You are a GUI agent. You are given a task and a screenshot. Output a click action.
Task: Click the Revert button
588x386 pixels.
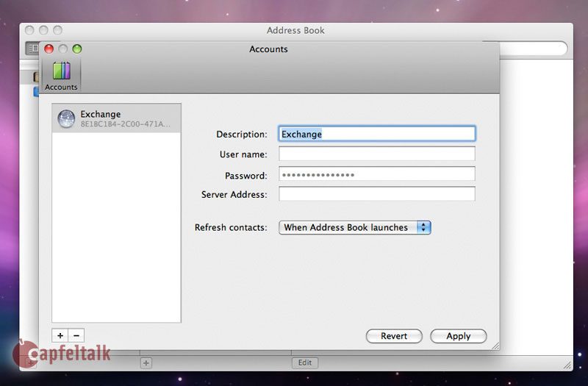coord(394,336)
